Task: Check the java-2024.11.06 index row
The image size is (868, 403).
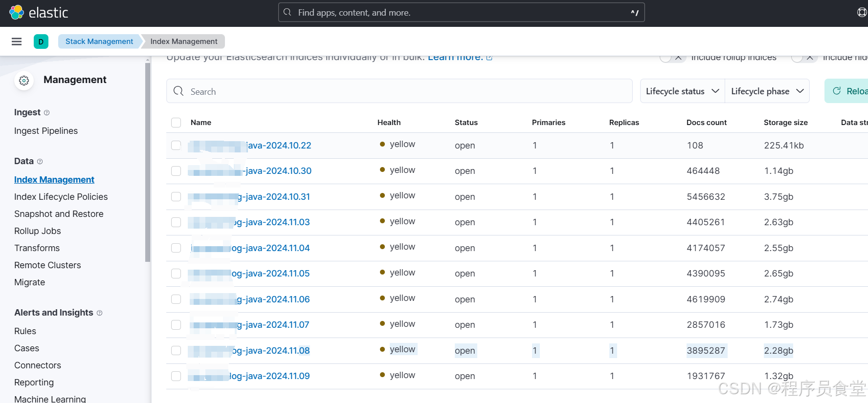Action: pos(176,299)
